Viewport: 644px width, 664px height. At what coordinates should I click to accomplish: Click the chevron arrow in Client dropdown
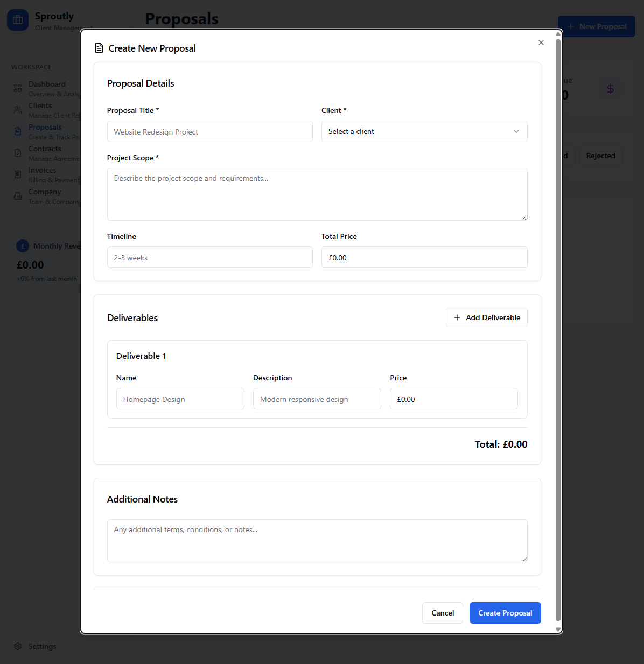[x=516, y=131]
